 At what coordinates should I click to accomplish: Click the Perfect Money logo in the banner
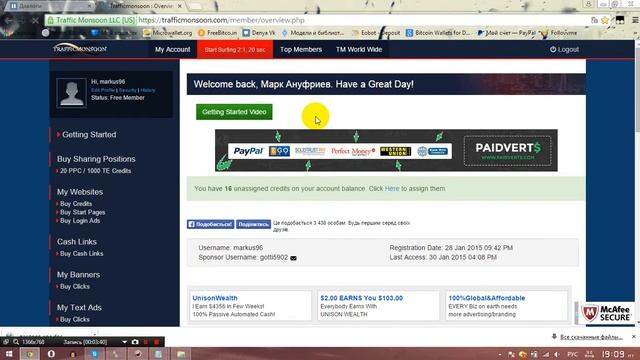click(353, 151)
